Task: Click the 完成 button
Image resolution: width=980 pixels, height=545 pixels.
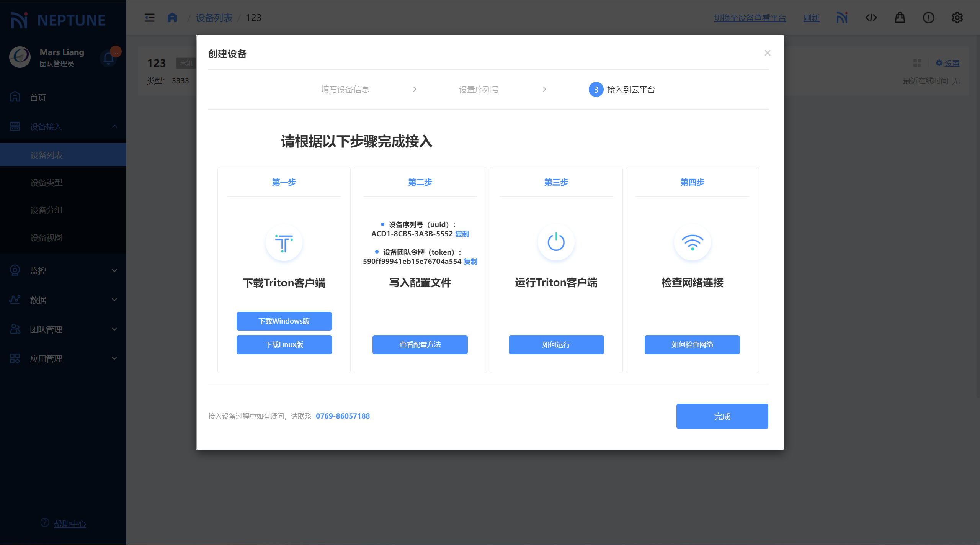Action: 722,416
